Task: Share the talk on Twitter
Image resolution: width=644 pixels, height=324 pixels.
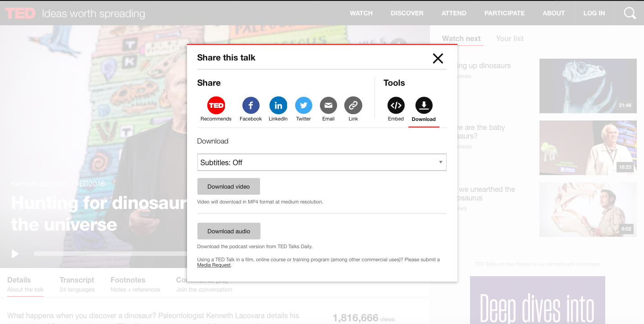Action: (304, 106)
